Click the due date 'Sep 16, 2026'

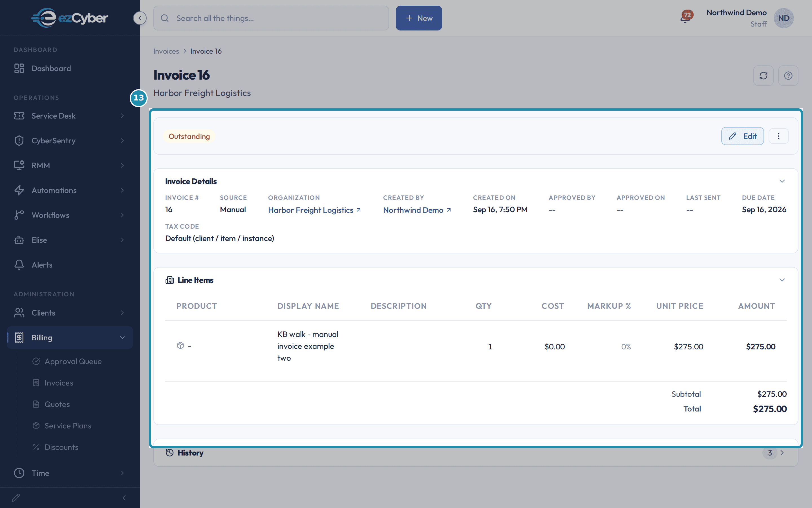point(764,210)
